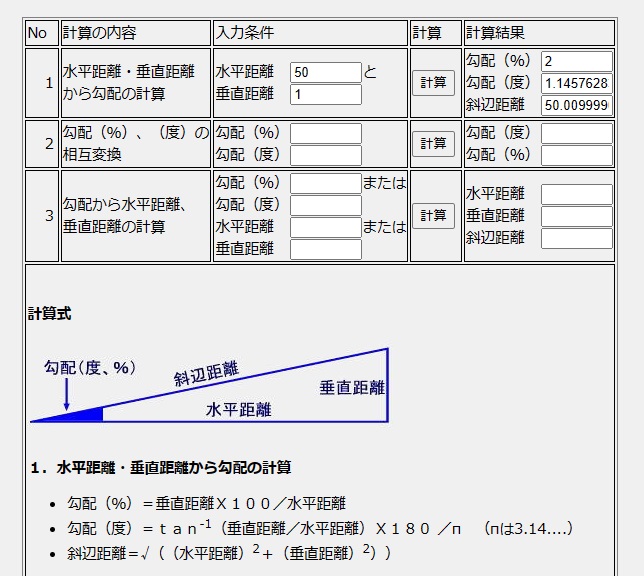Click row 3 垂直距離 result field

point(577,217)
